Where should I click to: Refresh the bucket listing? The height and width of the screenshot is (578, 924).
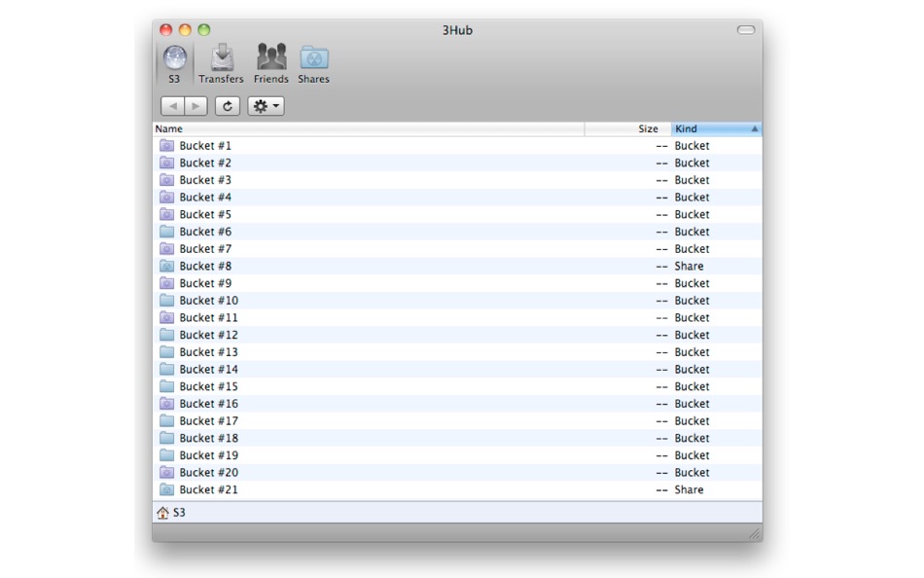(x=228, y=106)
